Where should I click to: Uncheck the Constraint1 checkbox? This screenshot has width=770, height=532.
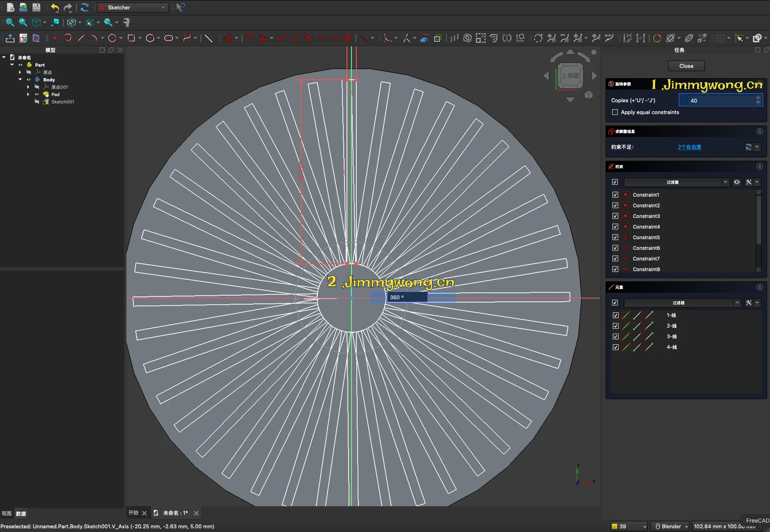(615, 195)
